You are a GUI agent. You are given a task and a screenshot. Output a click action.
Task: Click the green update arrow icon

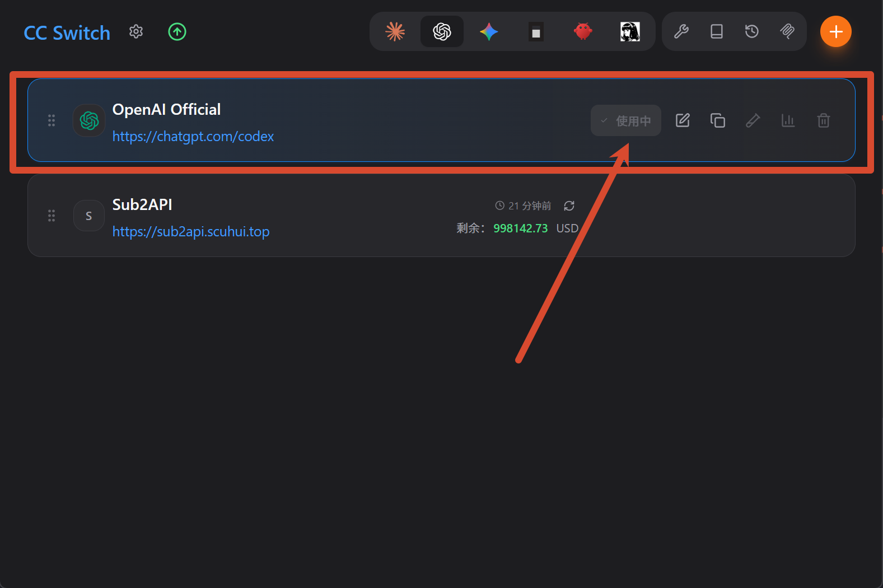[x=177, y=31]
